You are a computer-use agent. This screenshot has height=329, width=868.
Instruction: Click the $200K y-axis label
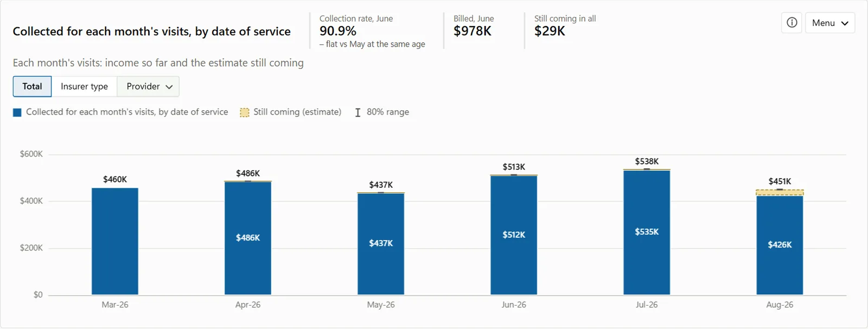tap(31, 248)
